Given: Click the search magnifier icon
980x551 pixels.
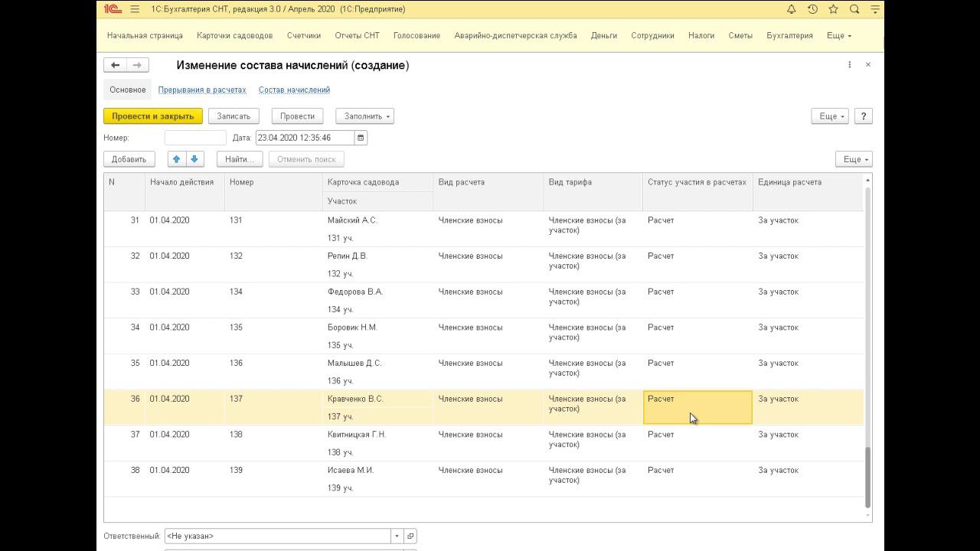Looking at the screenshot, I should pos(854,9).
